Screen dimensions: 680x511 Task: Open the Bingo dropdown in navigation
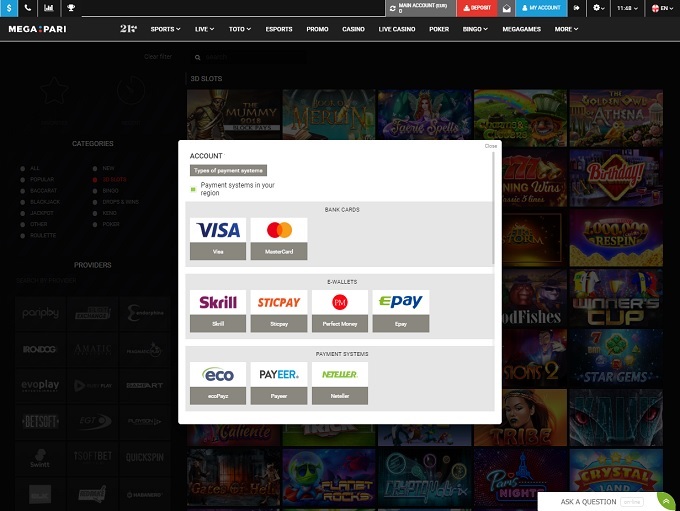pyautogui.click(x=474, y=29)
